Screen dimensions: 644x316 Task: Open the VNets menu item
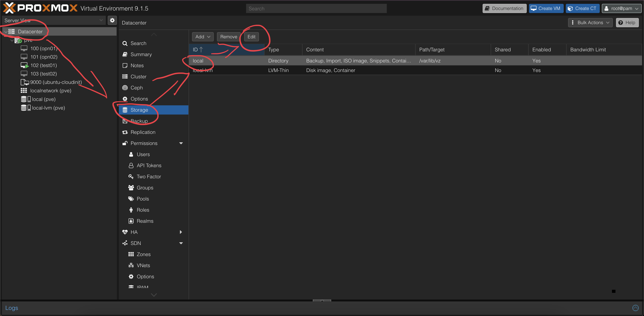[154, 266]
